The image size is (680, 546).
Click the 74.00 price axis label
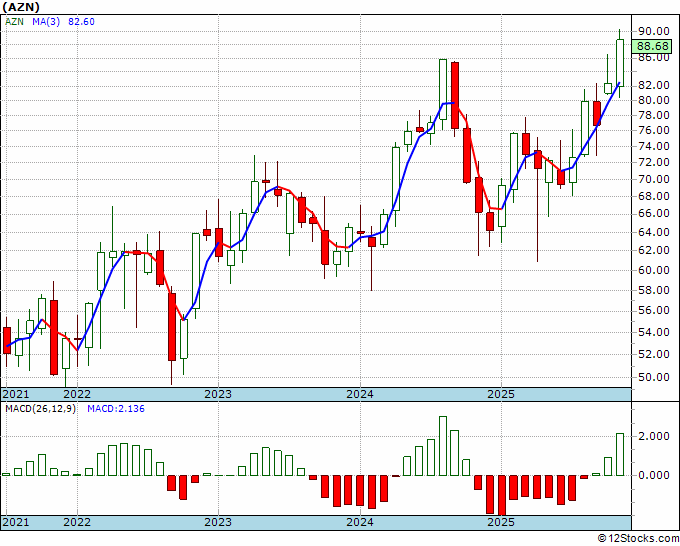pos(653,146)
